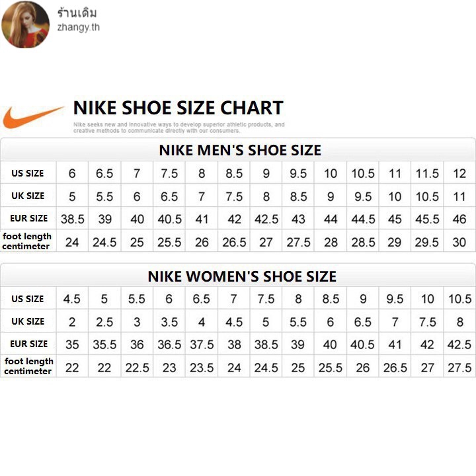
Task: Click the shop profile avatar photo
Action: (x=26, y=24)
